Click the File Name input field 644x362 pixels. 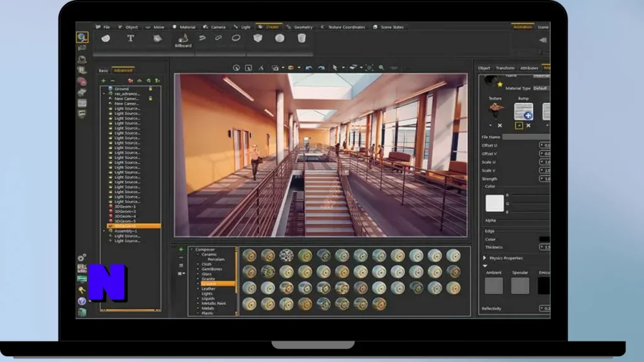click(526, 137)
